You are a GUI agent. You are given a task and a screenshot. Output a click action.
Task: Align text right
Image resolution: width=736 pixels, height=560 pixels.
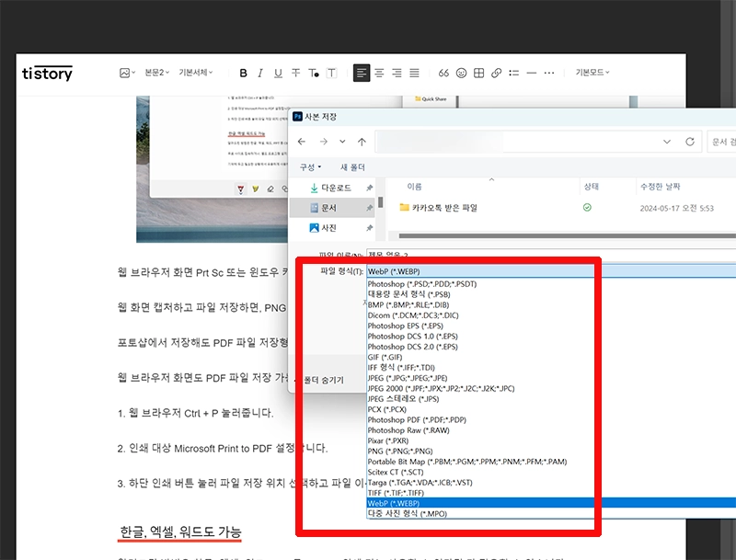click(x=397, y=73)
